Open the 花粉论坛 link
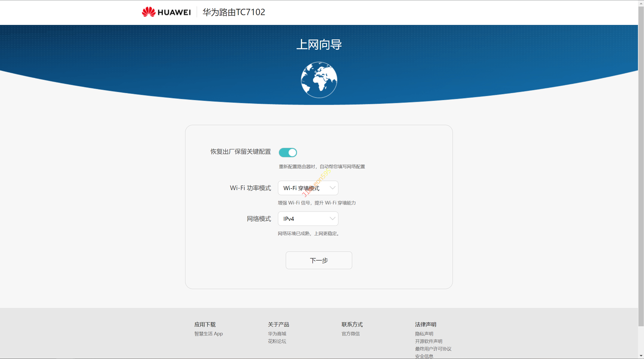Image resolution: width=644 pixels, height=359 pixels. [x=277, y=341]
